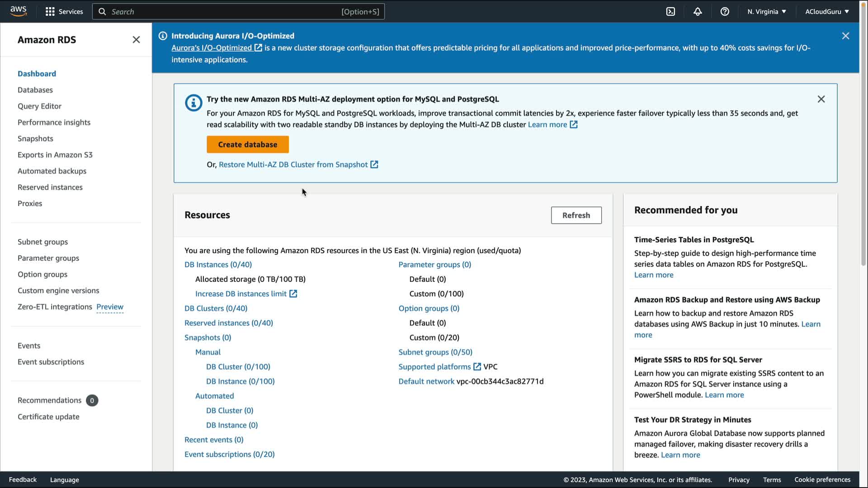Expand the ACloudGuru account menu
The height and width of the screenshot is (488, 868).
827,12
